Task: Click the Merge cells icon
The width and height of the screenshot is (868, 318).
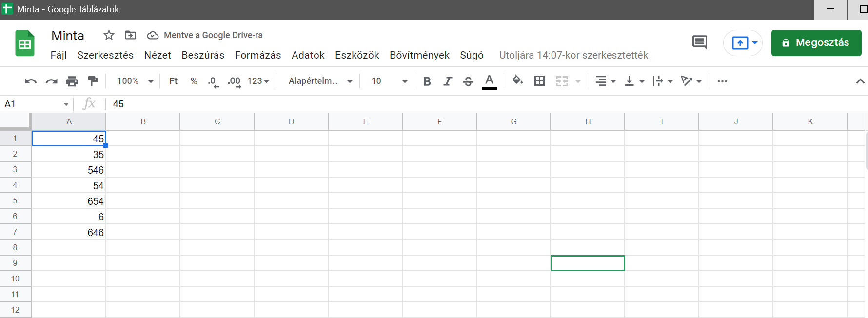Action: coord(562,81)
